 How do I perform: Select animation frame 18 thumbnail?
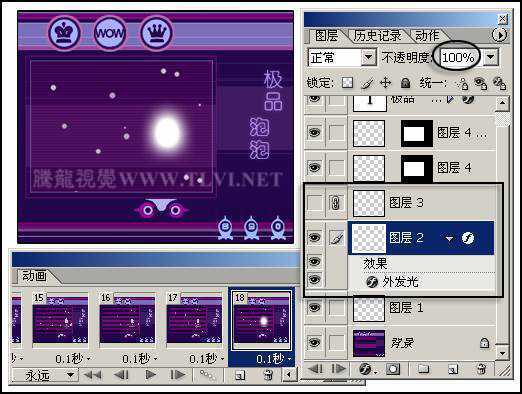tap(261, 321)
